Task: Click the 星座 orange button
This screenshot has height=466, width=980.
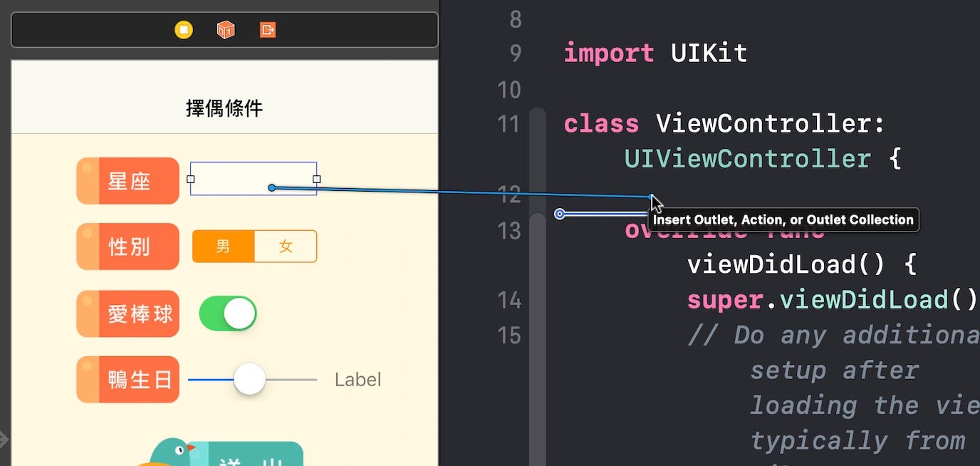Action: click(x=127, y=180)
